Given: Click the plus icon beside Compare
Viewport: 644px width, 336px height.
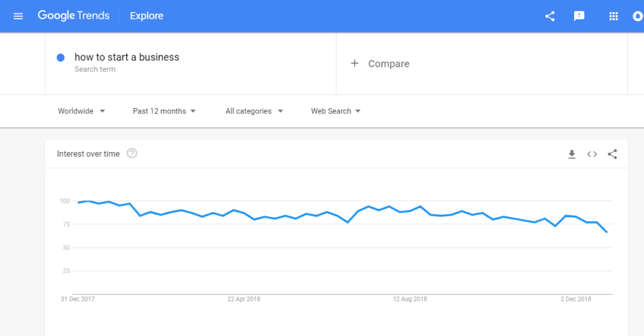Looking at the screenshot, I should click(354, 63).
